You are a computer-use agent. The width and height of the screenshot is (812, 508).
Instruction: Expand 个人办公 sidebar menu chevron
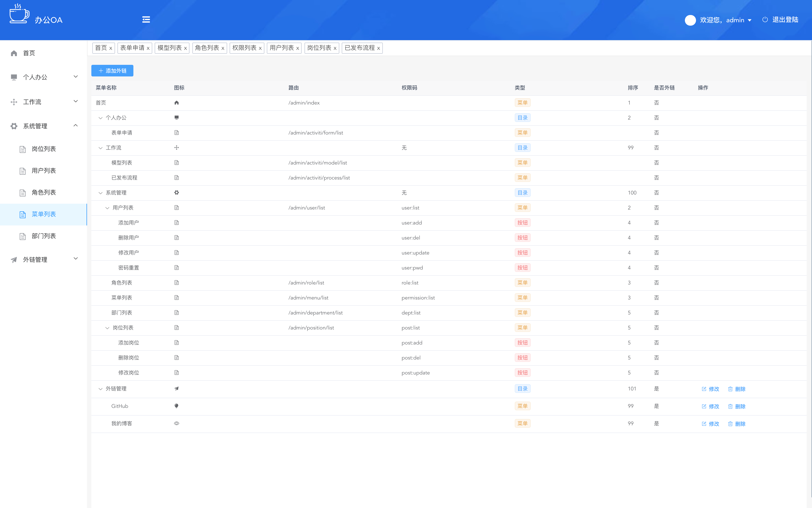click(x=75, y=77)
